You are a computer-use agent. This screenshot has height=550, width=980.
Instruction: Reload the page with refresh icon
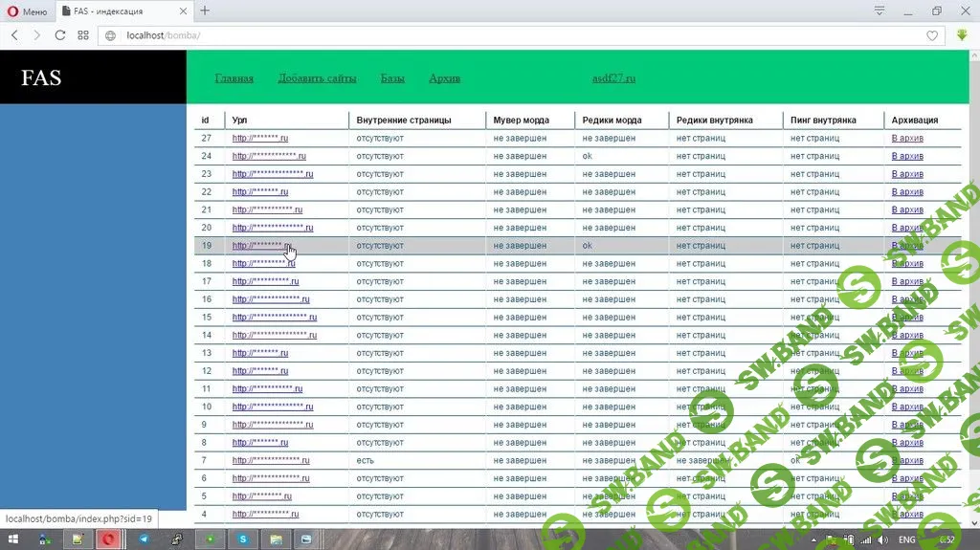(x=60, y=35)
